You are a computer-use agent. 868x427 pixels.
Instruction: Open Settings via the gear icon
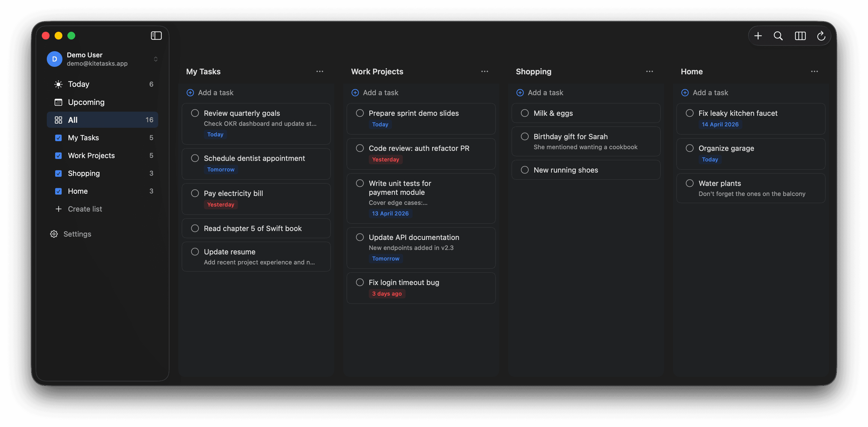click(53, 234)
